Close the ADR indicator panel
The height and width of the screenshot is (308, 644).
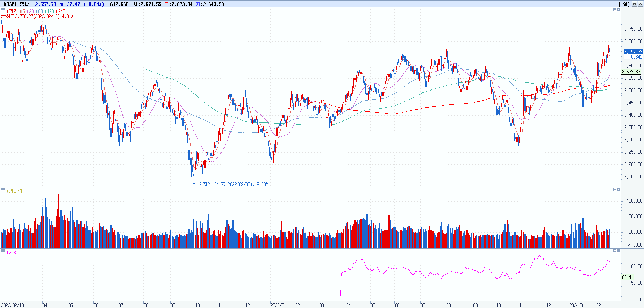pyautogui.click(x=619, y=251)
